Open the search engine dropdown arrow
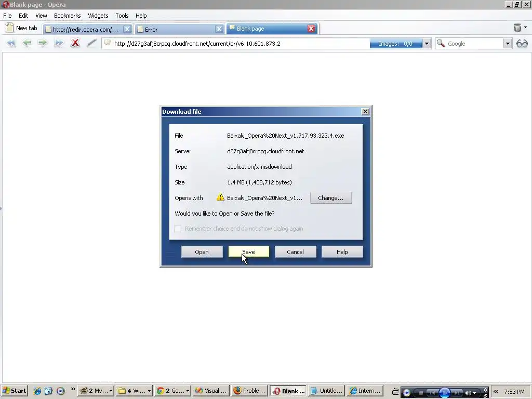The height and width of the screenshot is (399, 532). point(507,44)
